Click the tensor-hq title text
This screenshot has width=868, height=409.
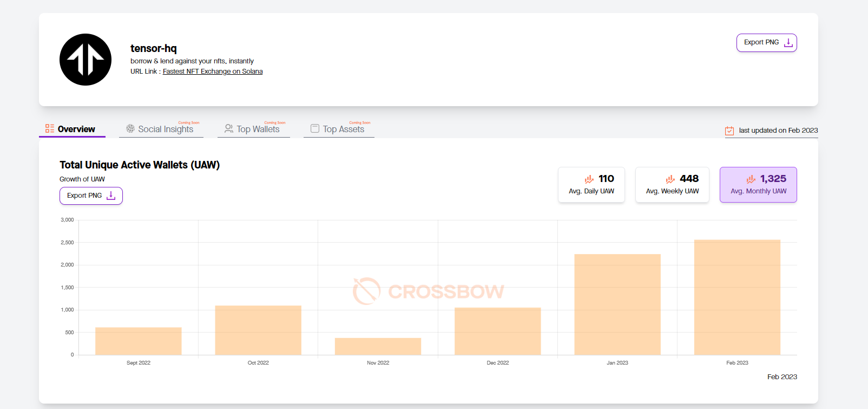(x=154, y=48)
